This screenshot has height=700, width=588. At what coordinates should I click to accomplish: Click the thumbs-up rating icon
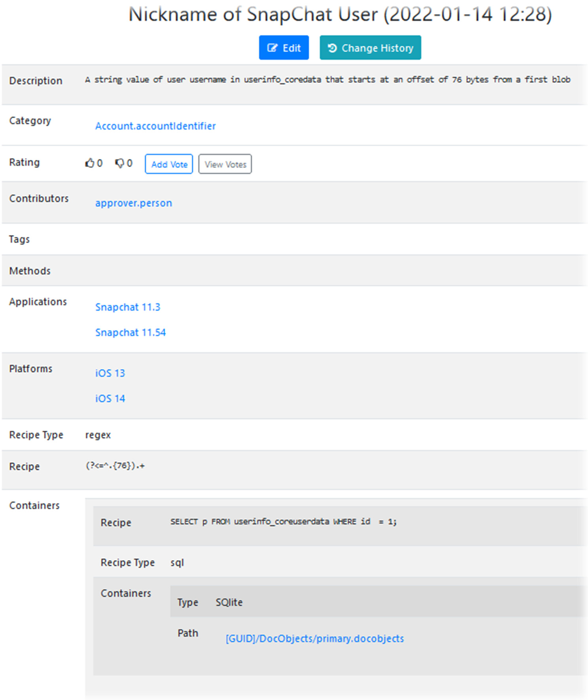[x=90, y=163]
